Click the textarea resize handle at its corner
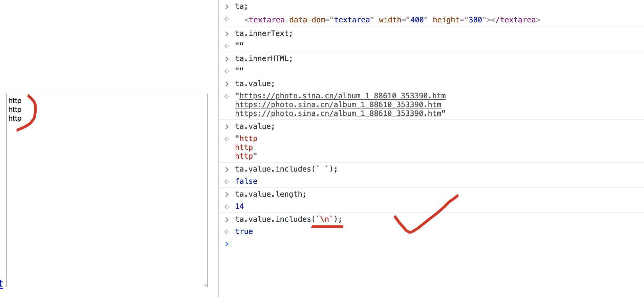Image resolution: width=644 pixels, height=297 pixels. click(x=205, y=285)
